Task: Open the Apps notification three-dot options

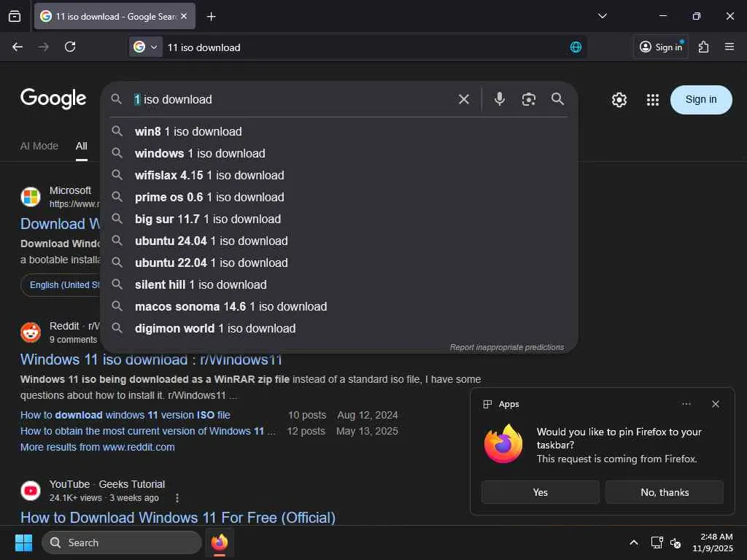Action: click(x=686, y=404)
